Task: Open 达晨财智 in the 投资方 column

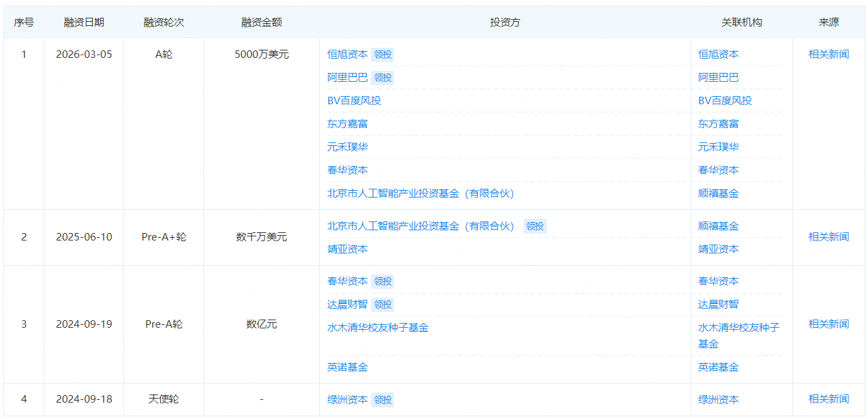Action: [x=347, y=305]
